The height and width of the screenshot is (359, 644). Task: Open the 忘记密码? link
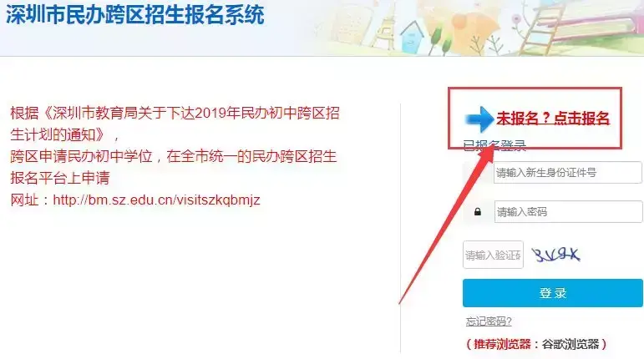(489, 321)
